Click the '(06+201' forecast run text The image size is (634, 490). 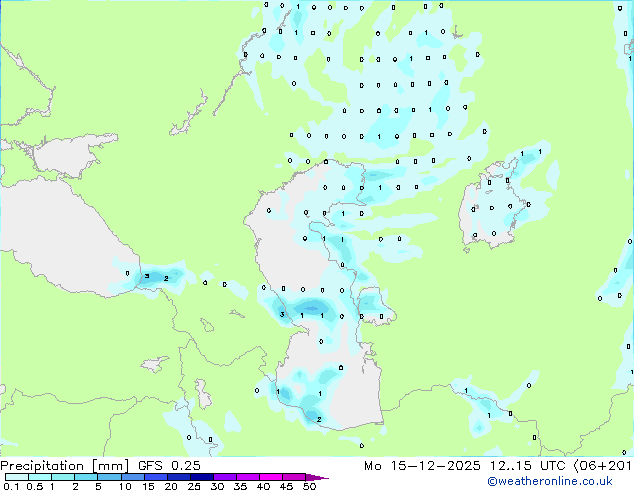(x=602, y=466)
